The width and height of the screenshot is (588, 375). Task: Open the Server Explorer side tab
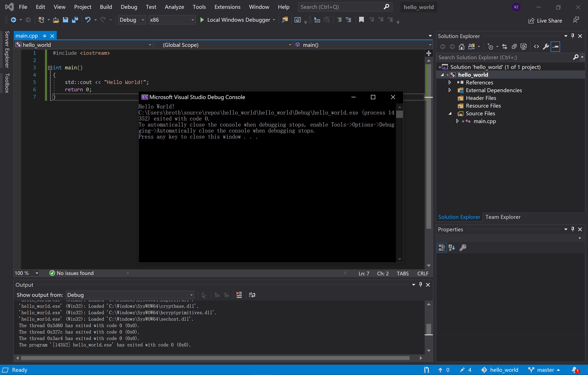pos(7,49)
